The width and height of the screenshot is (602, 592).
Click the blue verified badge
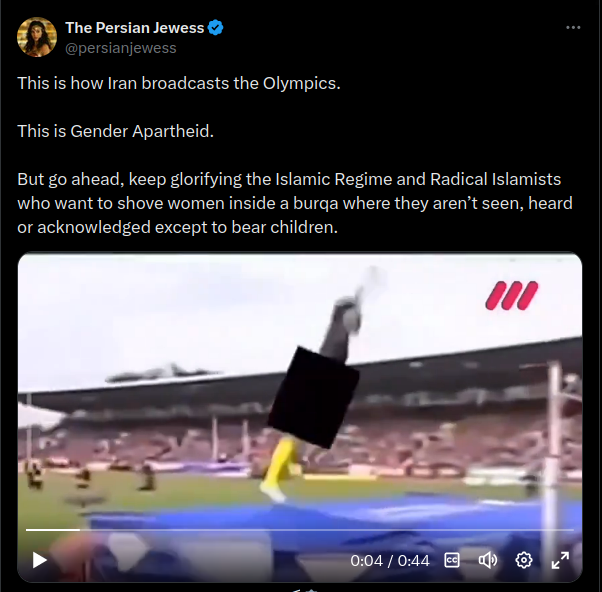click(x=215, y=28)
